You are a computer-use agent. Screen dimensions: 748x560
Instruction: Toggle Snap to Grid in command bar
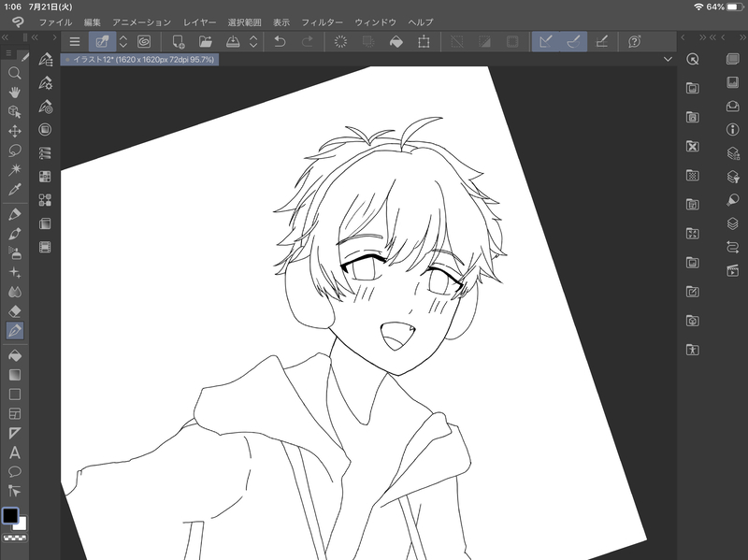602,42
